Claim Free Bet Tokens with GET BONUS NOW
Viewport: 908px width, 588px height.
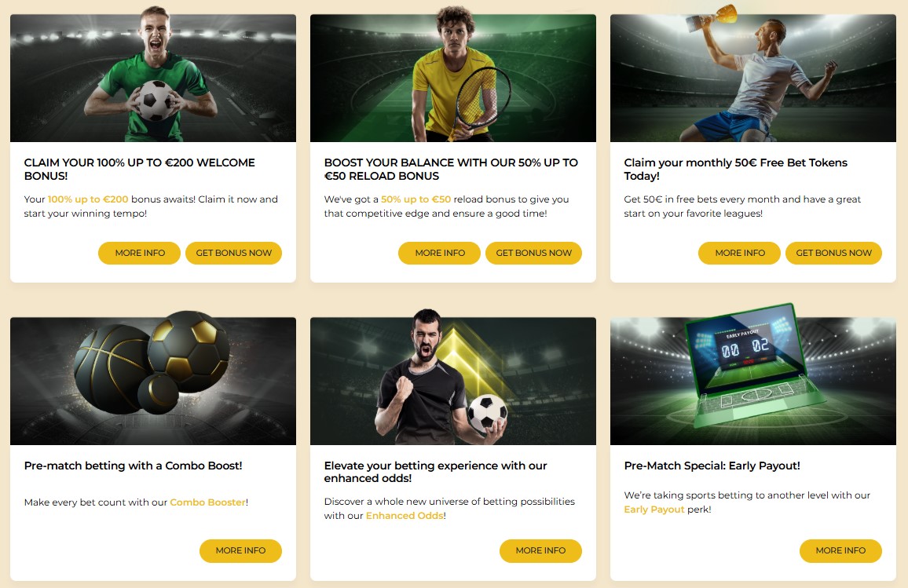(x=833, y=253)
